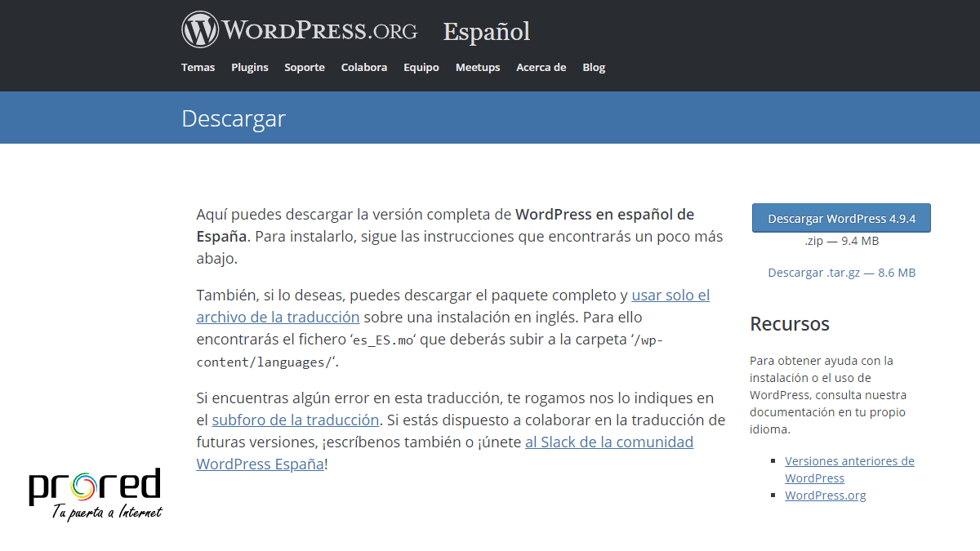The image size is (980, 551).
Task: Go to Acerca de page
Action: pyautogui.click(x=541, y=68)
